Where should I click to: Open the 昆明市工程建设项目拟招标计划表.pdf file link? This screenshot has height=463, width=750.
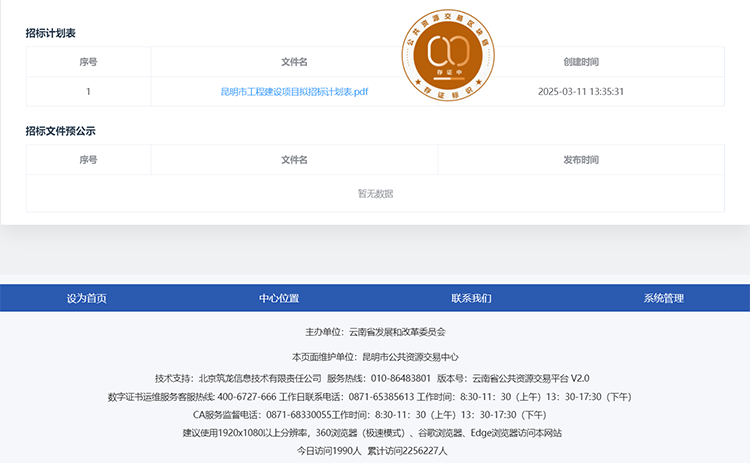[x=294, y=91]
